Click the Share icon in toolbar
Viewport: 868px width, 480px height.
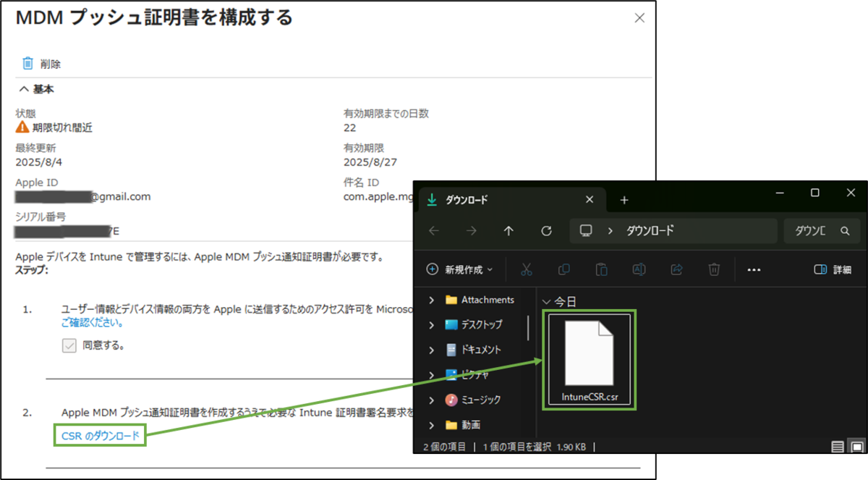click(x=677, y=269)
